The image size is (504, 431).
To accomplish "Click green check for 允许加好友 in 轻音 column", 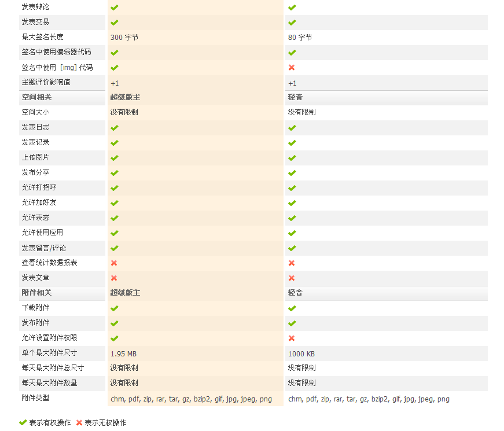I will point(292,203).
